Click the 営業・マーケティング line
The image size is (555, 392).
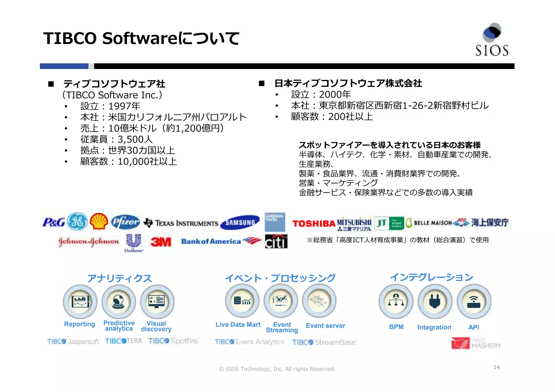tap(338, 183)
